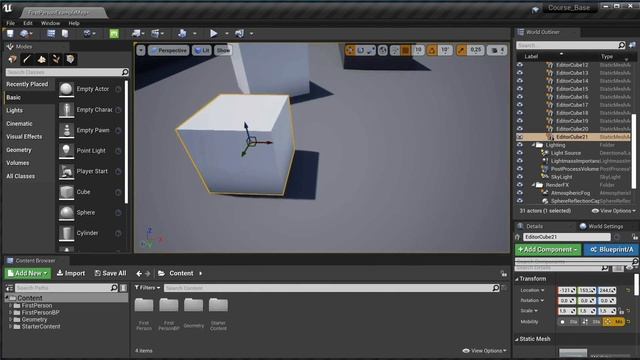Open the Source Control toolbar icon
The height and width of the screenshot is (360, 640).
pos(24,33)
